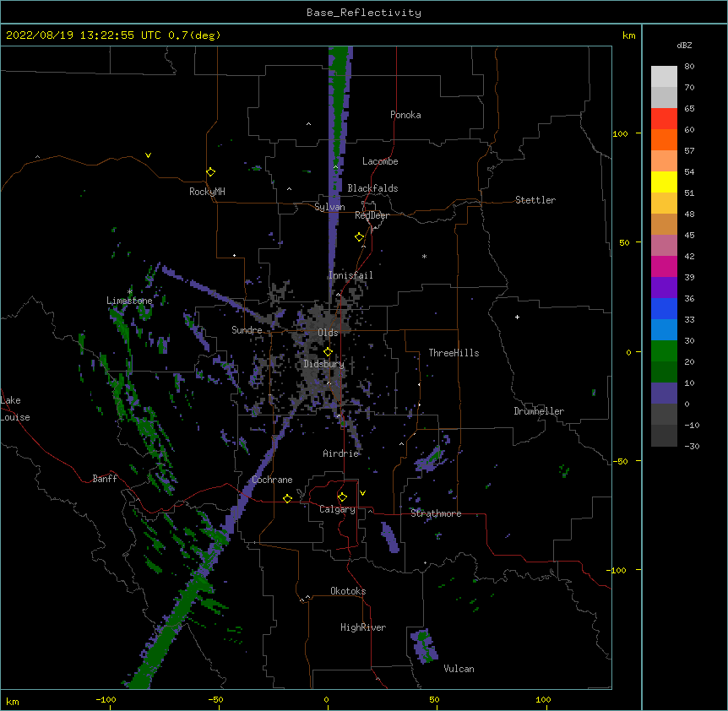Select the white 70-80 dBZ legend swatch
Image resolution: width=728 pixels, height=711 pixels.
coord(664,77)
